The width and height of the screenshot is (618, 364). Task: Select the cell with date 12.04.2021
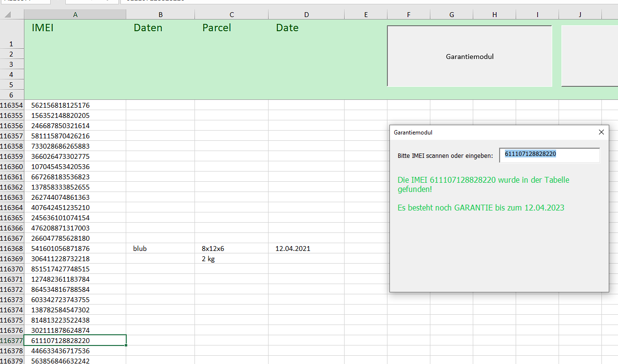tap(306, 249)
